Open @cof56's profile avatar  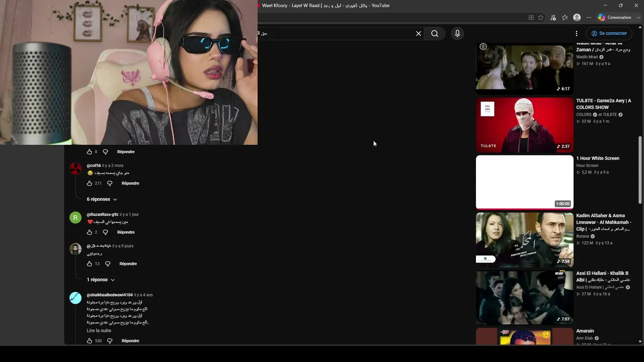coord(75,168)
